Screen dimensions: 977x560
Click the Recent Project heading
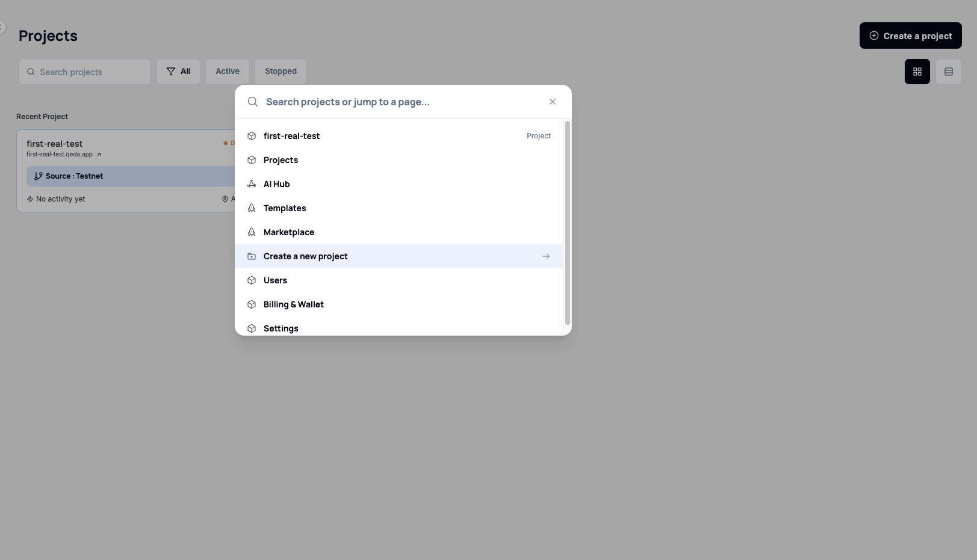pos(42,117)
